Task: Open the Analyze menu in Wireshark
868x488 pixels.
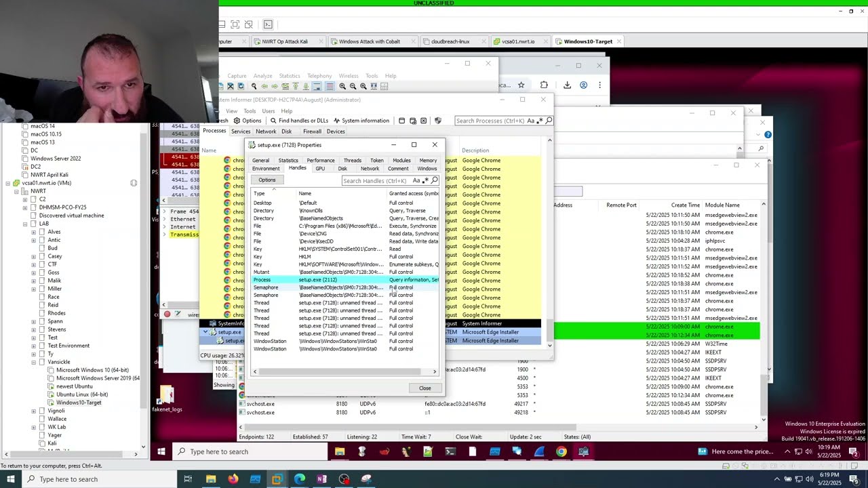Action: [x=262, y=76]
